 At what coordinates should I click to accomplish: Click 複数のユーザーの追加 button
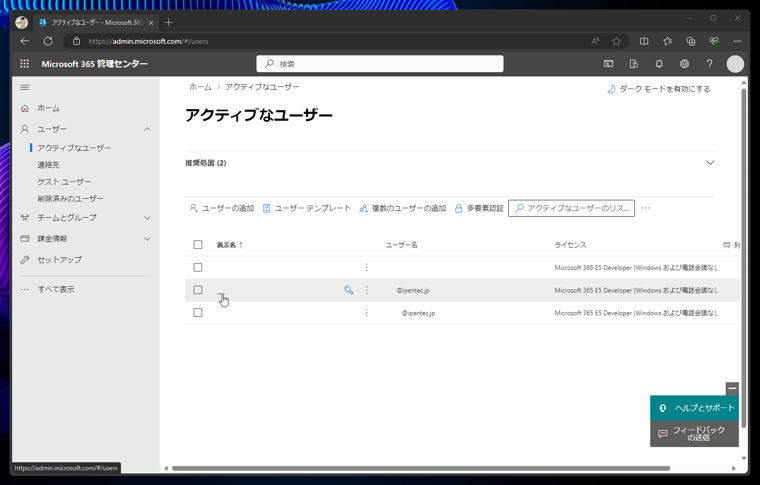(402, 208)
